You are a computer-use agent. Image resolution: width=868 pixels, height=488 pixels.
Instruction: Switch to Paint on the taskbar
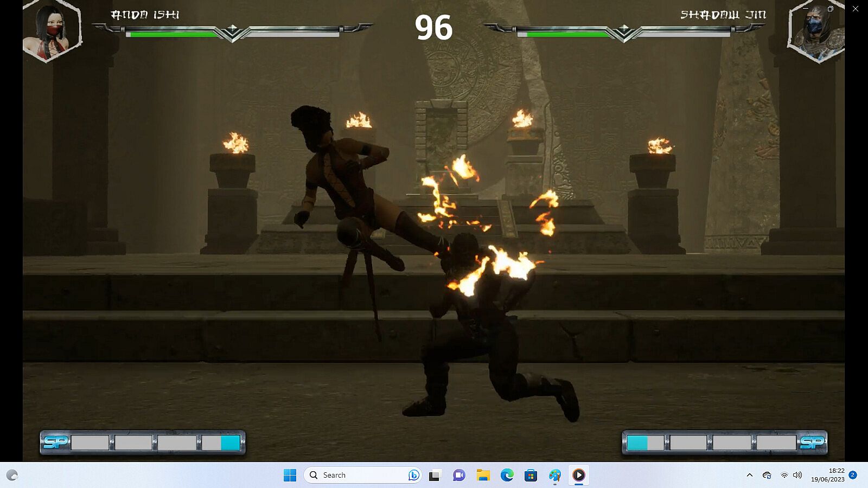[554, 475]
